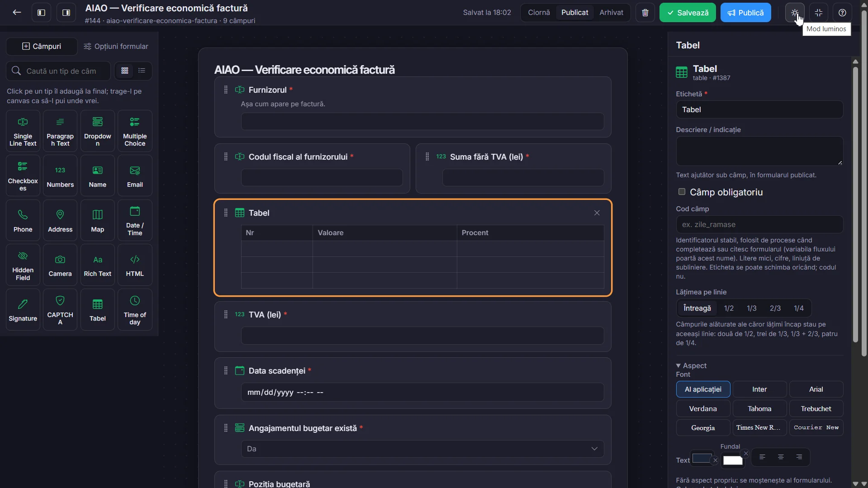The image size is (868, 488).
Task: Choose the Georgia font button
Action: click(x=703, y=427)
